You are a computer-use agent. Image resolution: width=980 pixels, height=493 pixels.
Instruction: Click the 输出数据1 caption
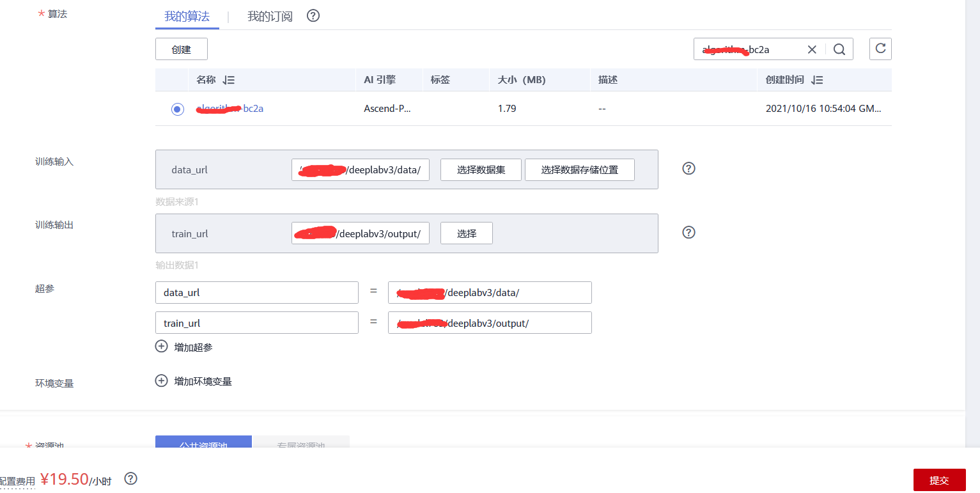[x=177, y=265]
